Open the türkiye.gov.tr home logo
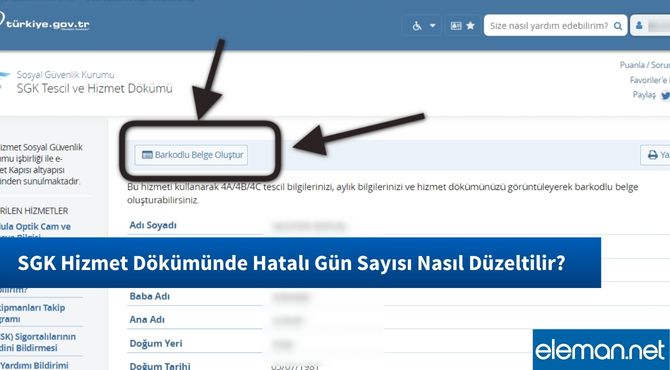The width and height of the screenshot is (670, 370). pyautogui.click(x=44, y=23)
